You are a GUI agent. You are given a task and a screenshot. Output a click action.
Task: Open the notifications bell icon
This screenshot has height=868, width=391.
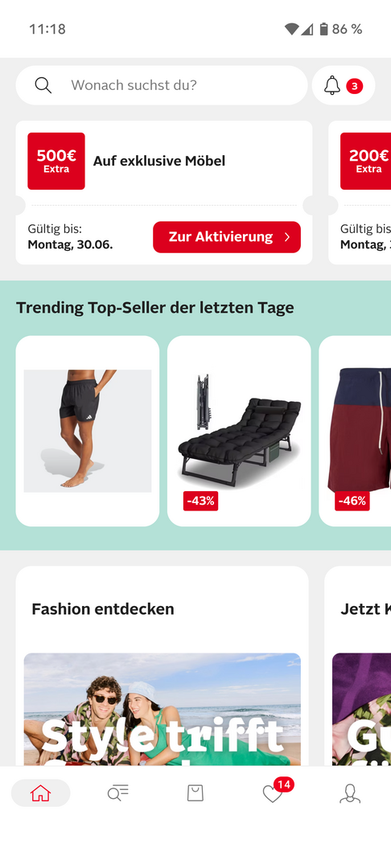tap(331, 85)
